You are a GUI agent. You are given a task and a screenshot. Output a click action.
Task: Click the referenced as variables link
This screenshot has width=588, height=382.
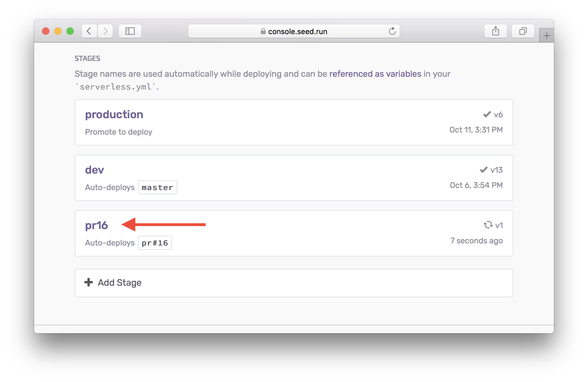[375, 74]
